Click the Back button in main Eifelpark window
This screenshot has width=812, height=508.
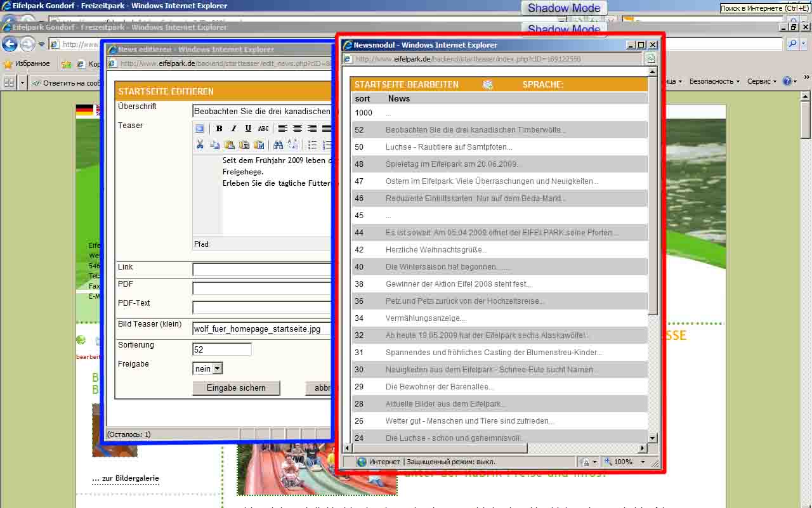[x=10, y=44]
